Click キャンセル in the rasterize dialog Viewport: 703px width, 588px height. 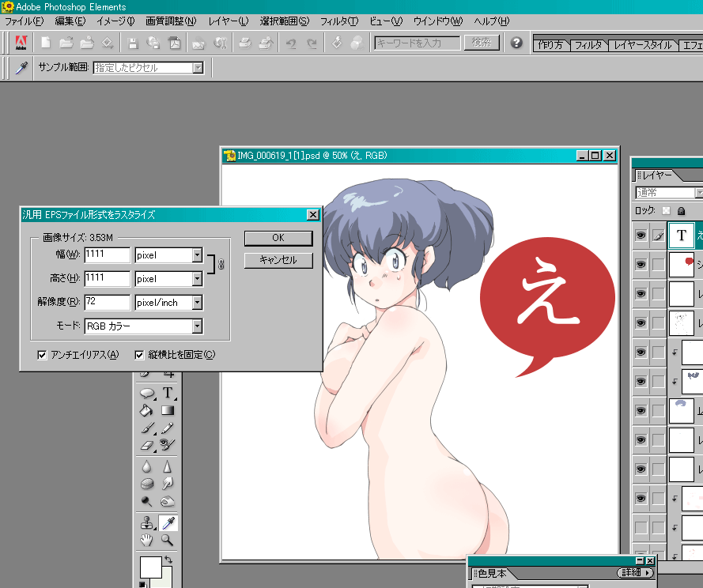pyautogui.click(x=278, y=260)
